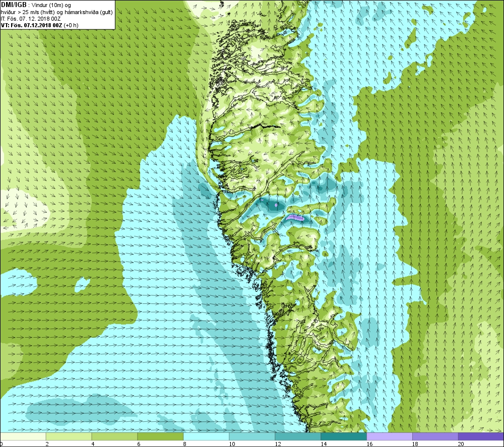Image resolution: width=504 pixels, height=447 pixels.
Task: Click the DMI/IGB Vindur (10m) title line
Action: [x=36, y=5]
